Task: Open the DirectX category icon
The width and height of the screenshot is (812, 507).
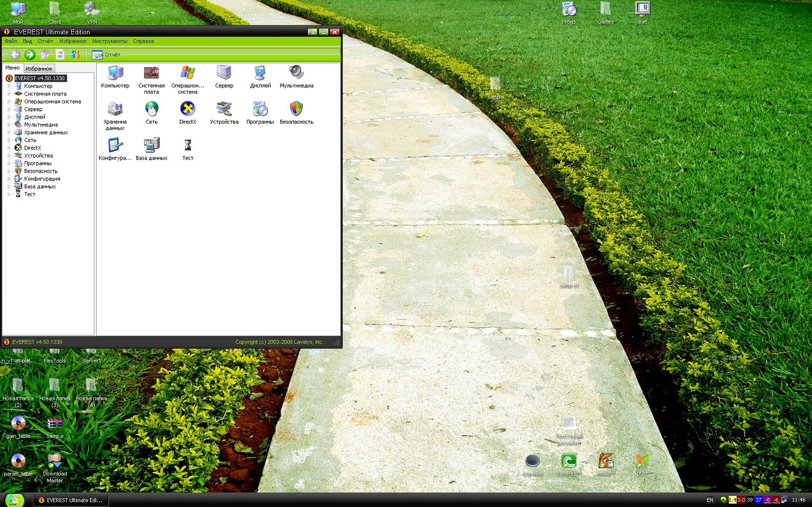Action: pos(187,110)
